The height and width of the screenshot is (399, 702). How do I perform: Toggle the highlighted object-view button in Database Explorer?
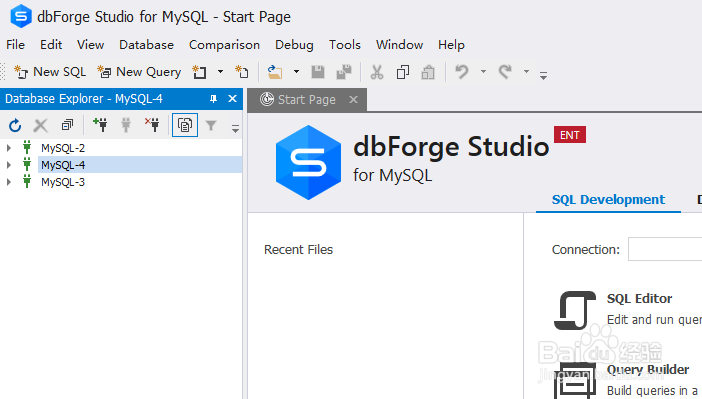(x=185, y=125)
